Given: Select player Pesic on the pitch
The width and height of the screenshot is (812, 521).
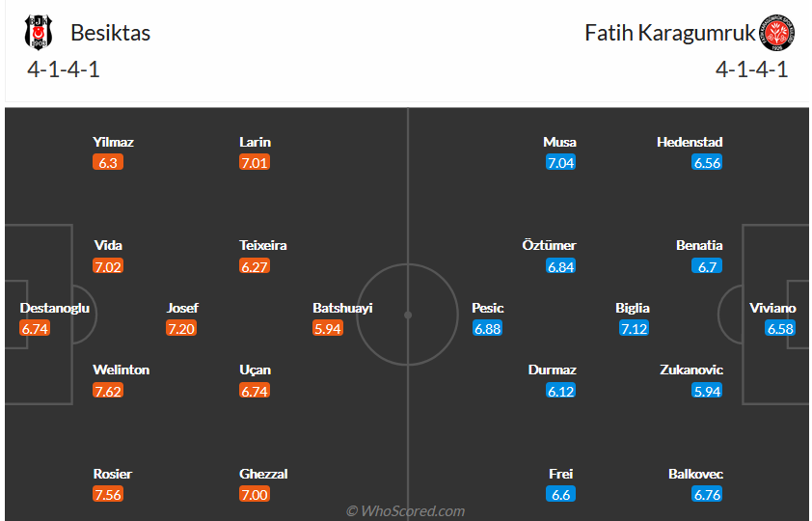Looking at the screenshot, I should (488, 309).
